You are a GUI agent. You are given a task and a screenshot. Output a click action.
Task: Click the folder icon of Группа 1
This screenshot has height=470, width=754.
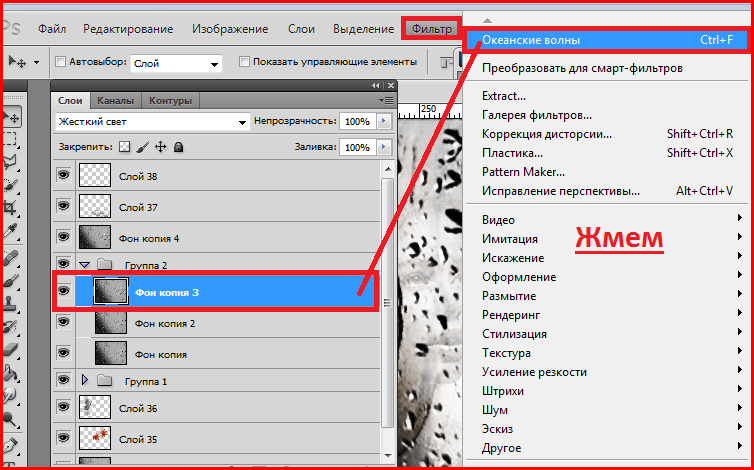point(104,381)
